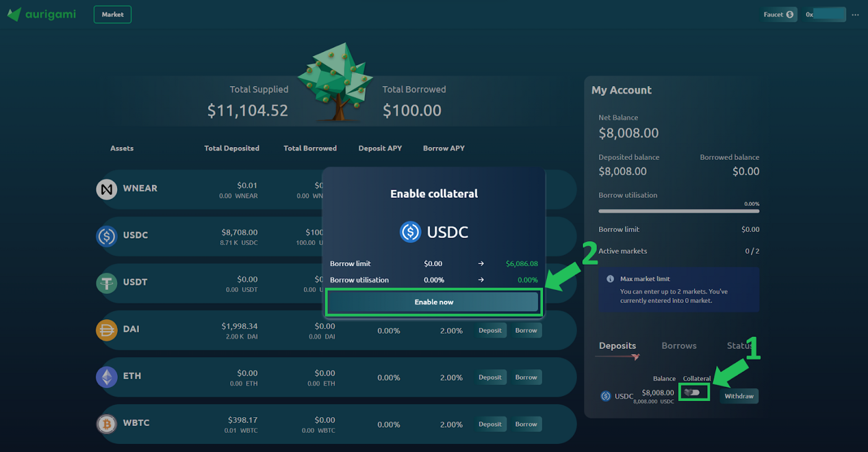This screenshot has height=452, width=868.
Task: Click the Total Deposited column header
Action: point(232,148)
